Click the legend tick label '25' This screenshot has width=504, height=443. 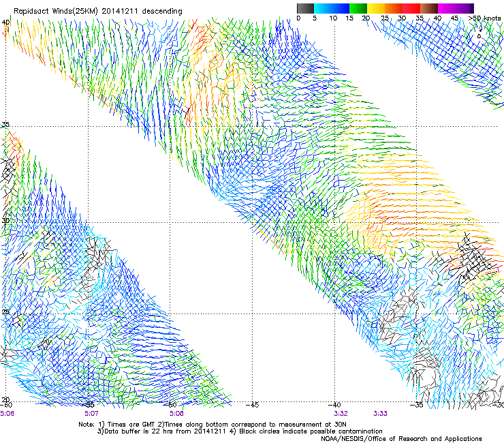[x=385, y=18]
